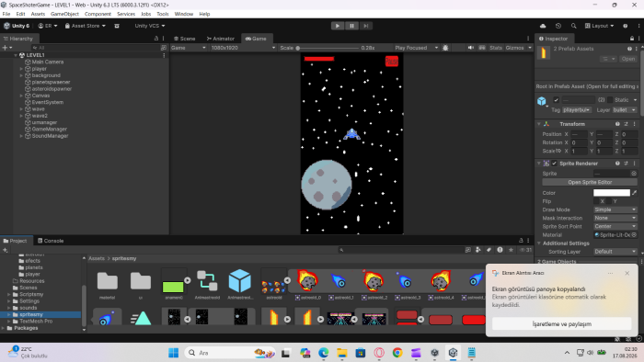Open the Undo History icon
The width and height of the screenshot is (644, 362).
point(558,26)
